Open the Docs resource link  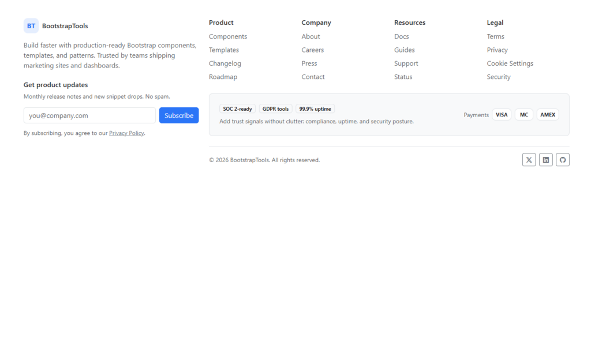pyautogui.click(x=401, y=36)
